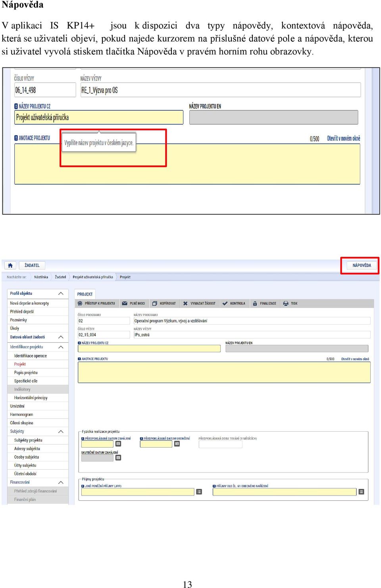Click the Kontrola checkmark icon
381x588 pixels.
[225, 303]
